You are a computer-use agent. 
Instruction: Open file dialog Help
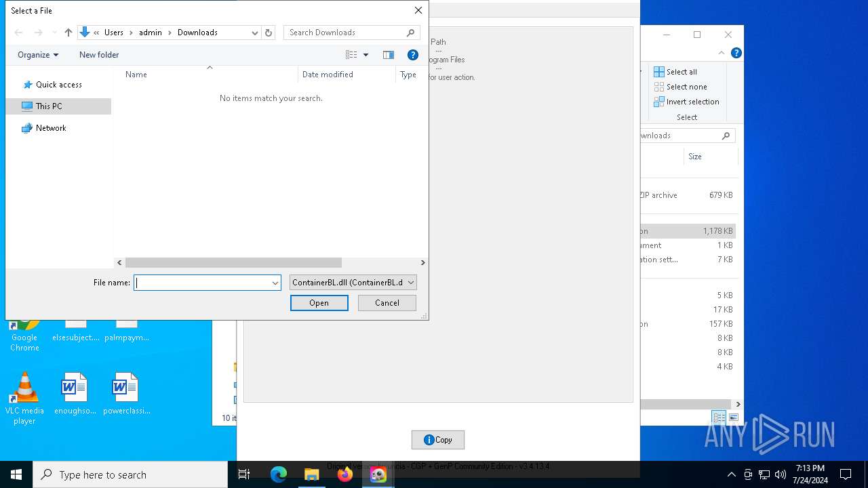coord(412,55)
